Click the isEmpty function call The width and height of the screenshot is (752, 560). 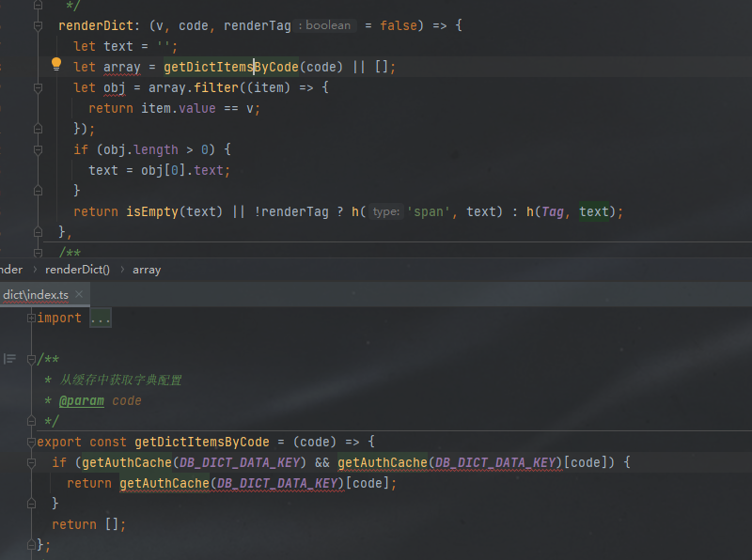152,211
